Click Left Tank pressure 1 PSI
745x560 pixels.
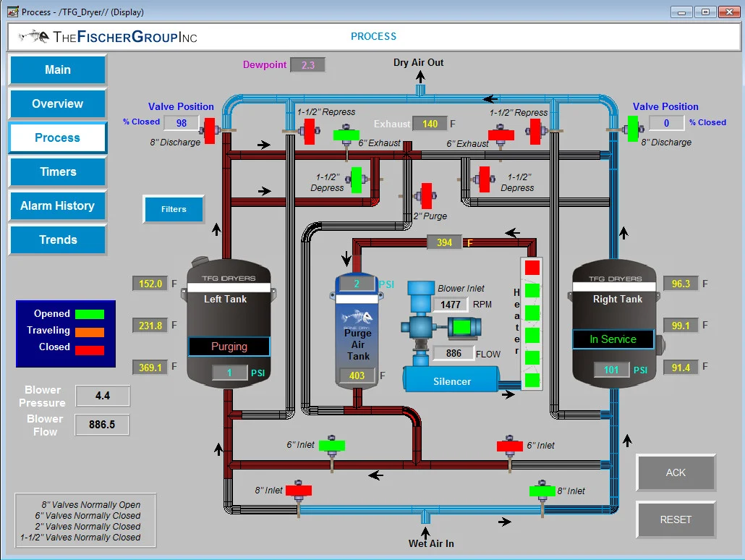(x=229, y=373)
